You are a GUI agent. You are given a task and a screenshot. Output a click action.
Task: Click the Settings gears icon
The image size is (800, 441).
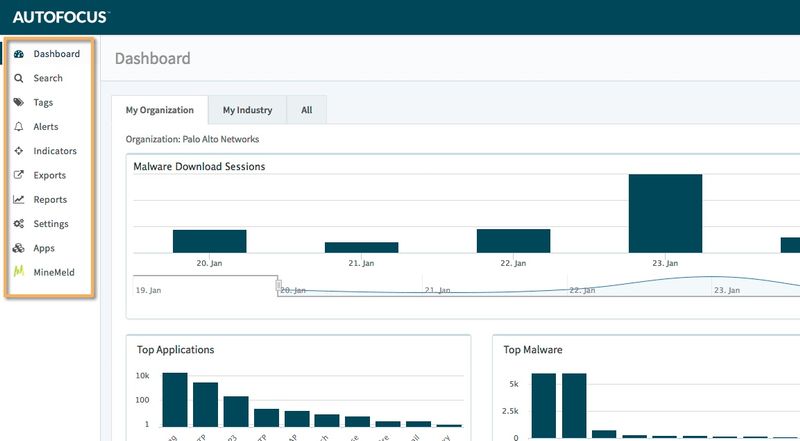(18, 224)
